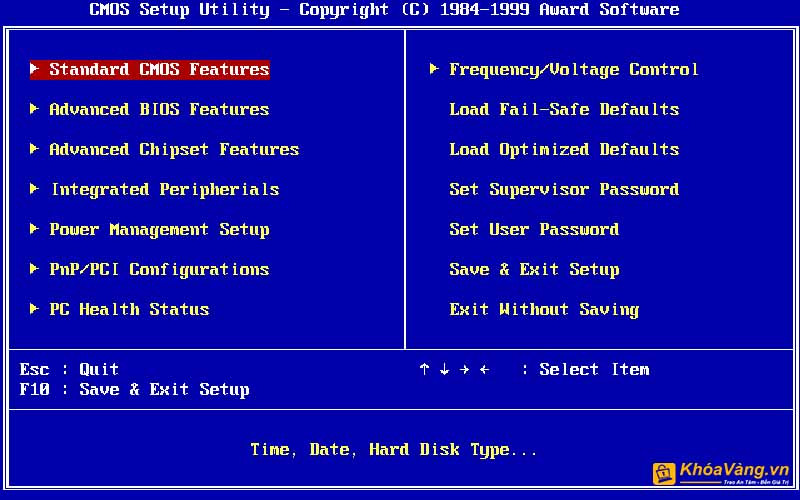
Task: Click arrow beside Advanced BIOS Features
Action: pyautogui.click(x=34, y=108)
